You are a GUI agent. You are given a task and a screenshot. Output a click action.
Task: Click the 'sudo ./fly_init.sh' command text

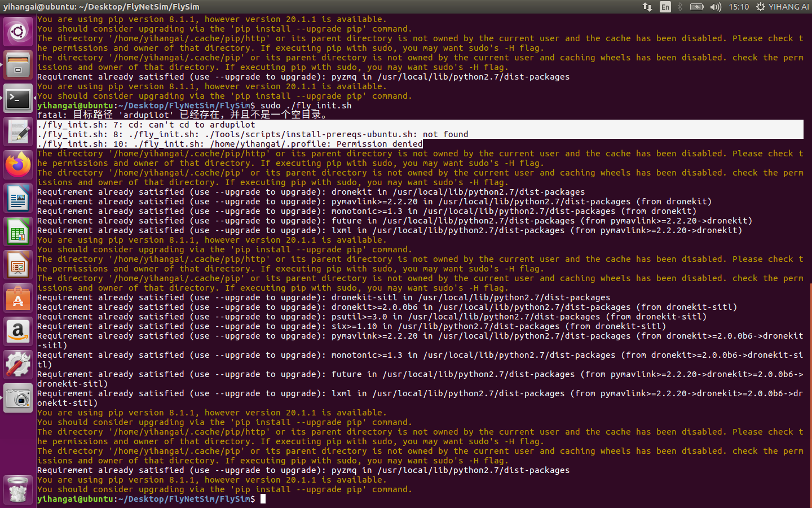(x=306, y=106)
